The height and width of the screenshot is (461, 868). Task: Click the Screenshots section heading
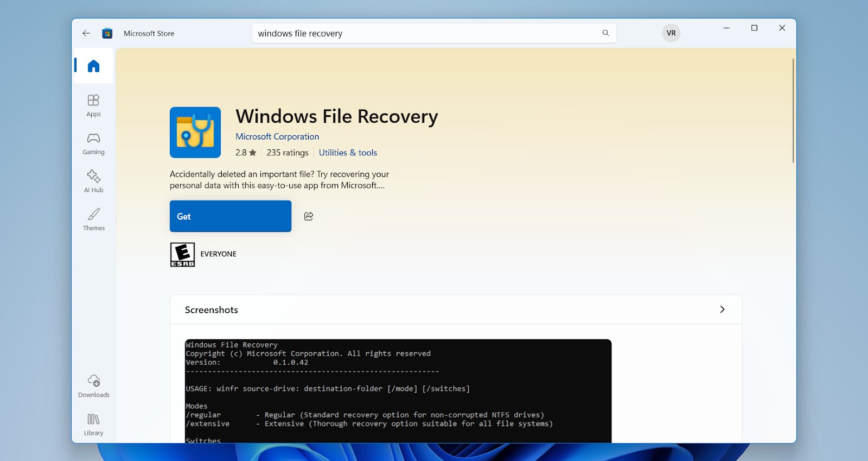(212, 310)
